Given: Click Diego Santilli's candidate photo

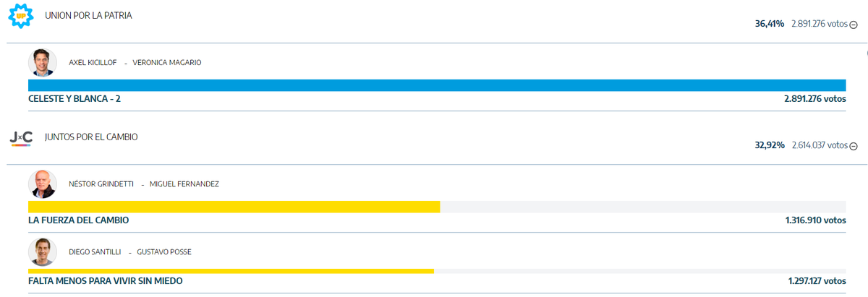Looking at the screenshot, I should tap(43, 252).
